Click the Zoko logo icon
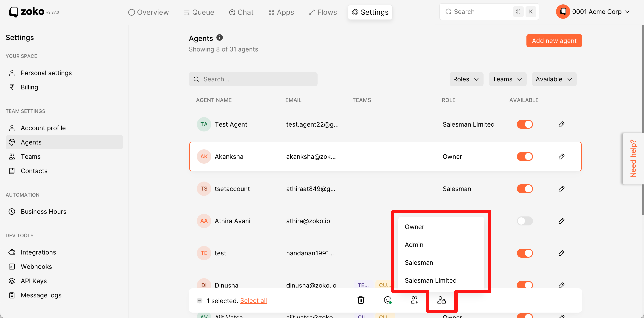Screen dimensions: 644x318 coord(14,12)
